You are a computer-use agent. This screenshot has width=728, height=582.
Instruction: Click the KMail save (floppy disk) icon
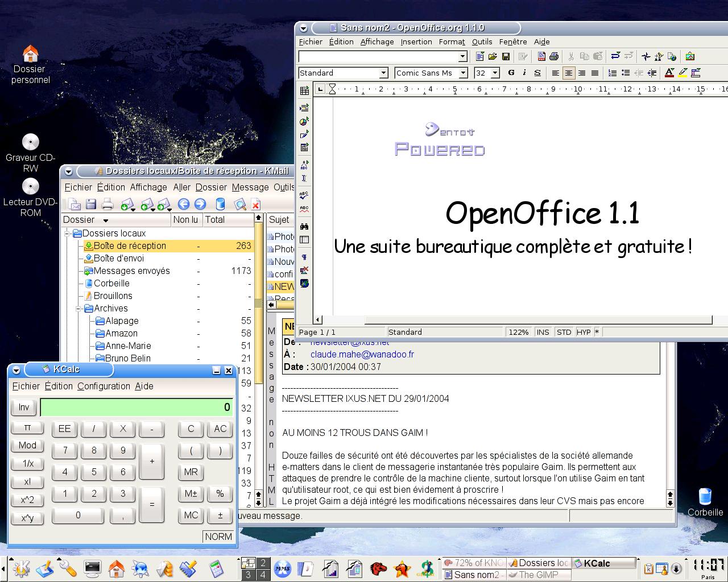(90, 205)
